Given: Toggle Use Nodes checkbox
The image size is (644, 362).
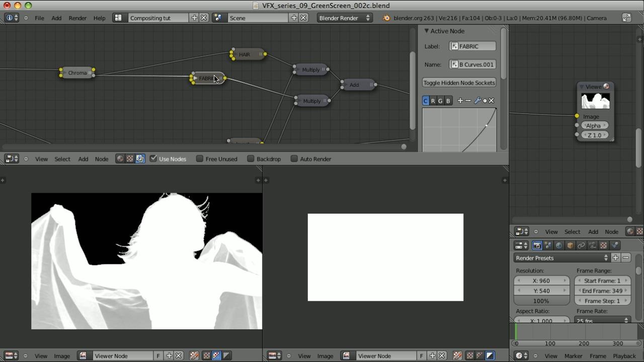Looking at the screenshot, I should click(x=153, y=159).
